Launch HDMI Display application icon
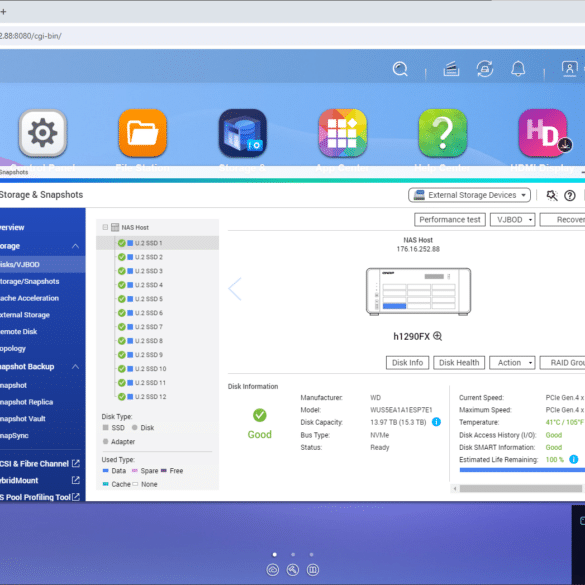The image size is (585, 585). 542,133
